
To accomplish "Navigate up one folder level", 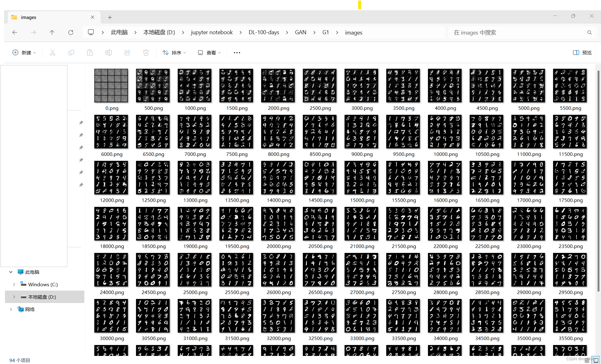I will click(52, 32).
